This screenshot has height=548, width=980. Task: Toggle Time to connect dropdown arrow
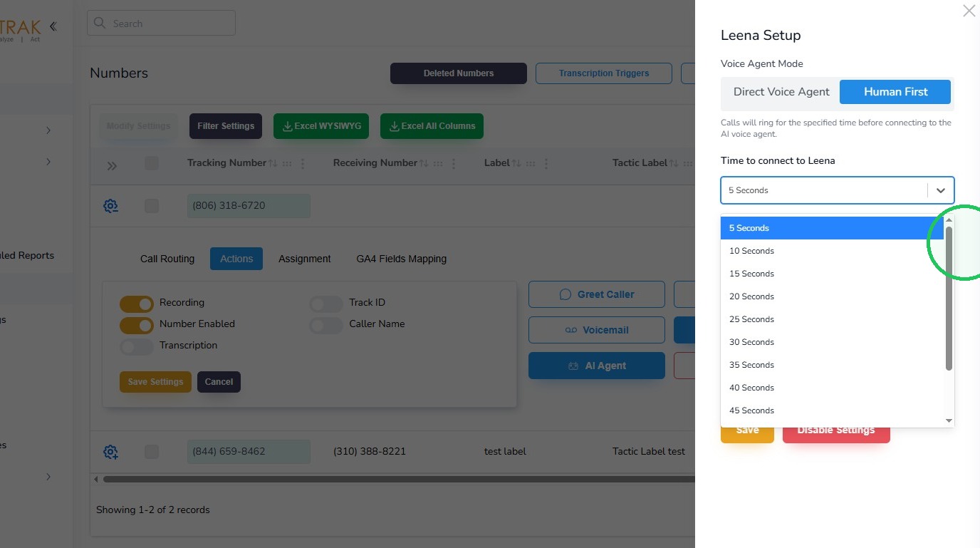click(x=941, y=190)
